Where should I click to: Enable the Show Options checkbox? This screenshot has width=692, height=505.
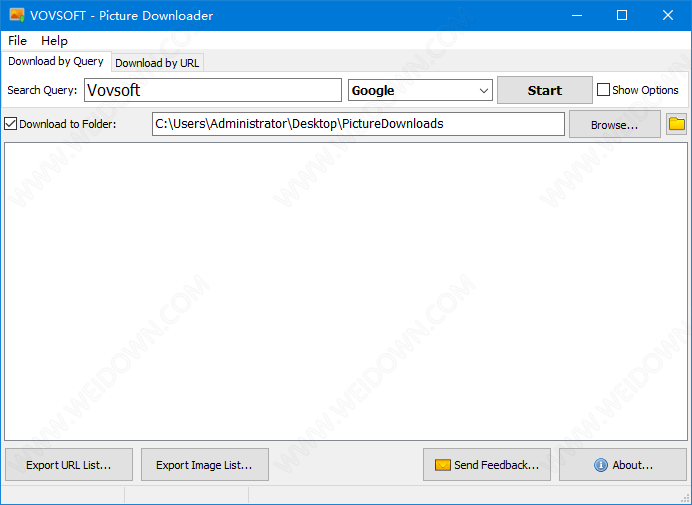point(603,90)
